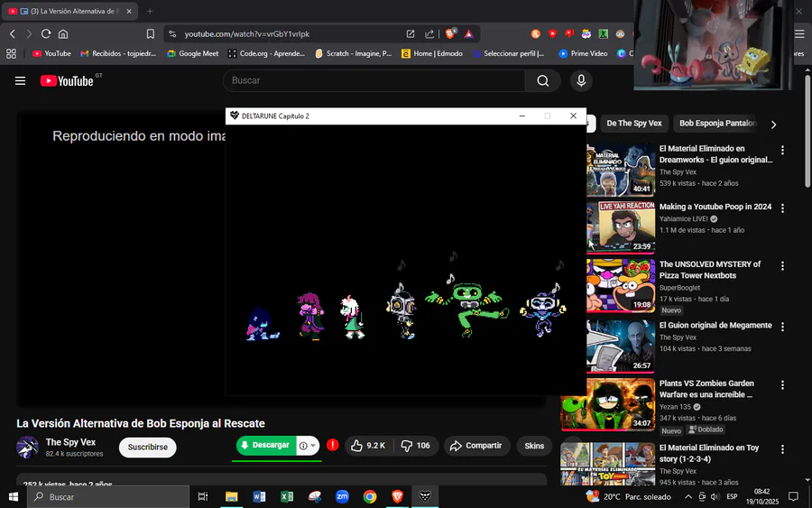Viewport: 812px width, 508px height.
Task: Open The Spy Vex channel name link
Action: coord(70,442)
